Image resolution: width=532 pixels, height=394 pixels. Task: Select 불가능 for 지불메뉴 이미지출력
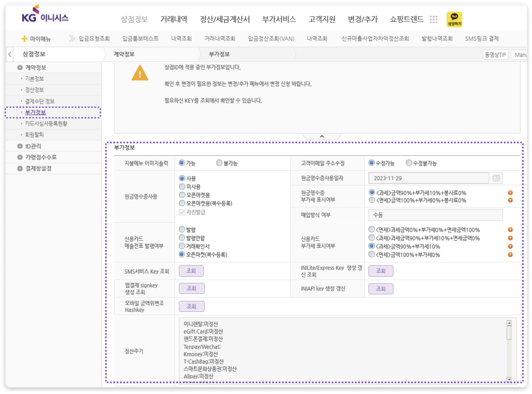click(219, 163)
